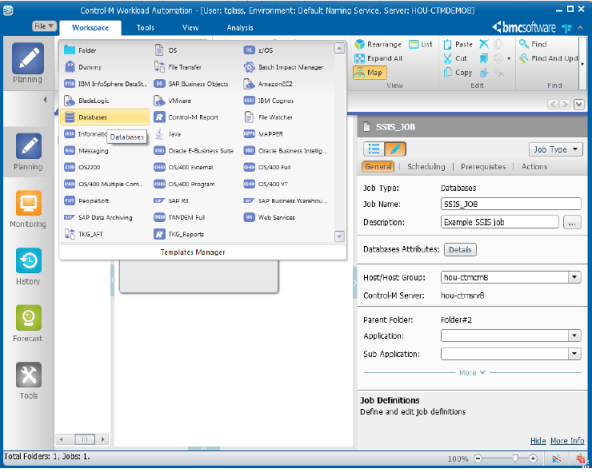Screen dimensions: 592x472
Task: Adjust the zoom slider handle
Action: 515,458
